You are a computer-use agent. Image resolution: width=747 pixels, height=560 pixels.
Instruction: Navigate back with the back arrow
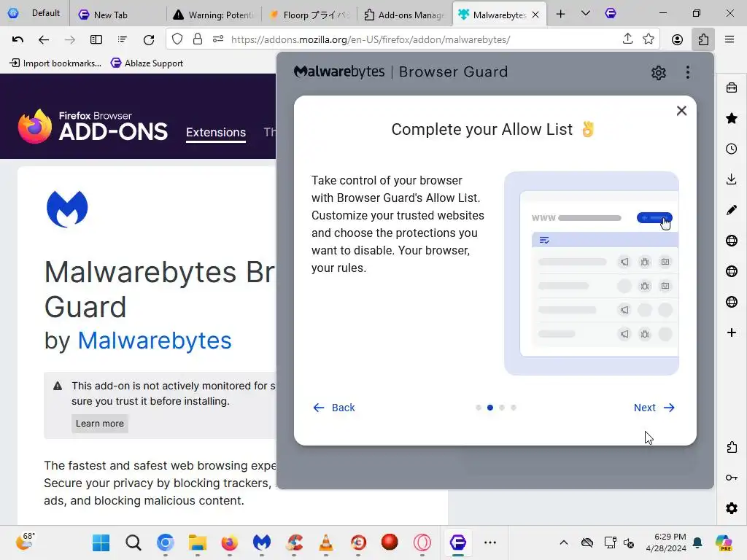click(44, 39)
